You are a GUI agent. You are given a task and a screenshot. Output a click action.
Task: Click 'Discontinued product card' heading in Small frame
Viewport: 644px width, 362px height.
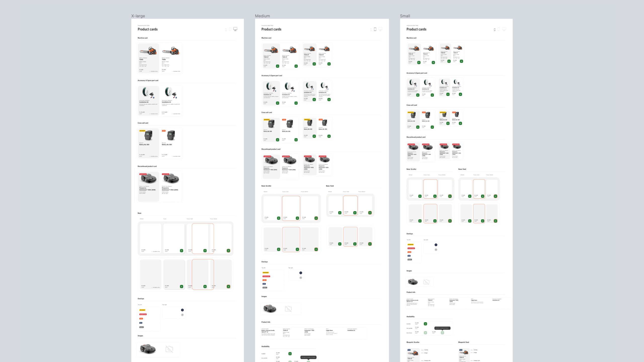(x=416, y=137)
